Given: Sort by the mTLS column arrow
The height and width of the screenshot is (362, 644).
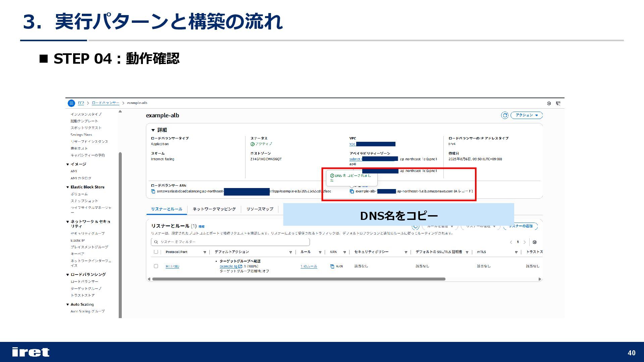Looking at the screenshot, I should pyautogui.click(x=516, y=252).
